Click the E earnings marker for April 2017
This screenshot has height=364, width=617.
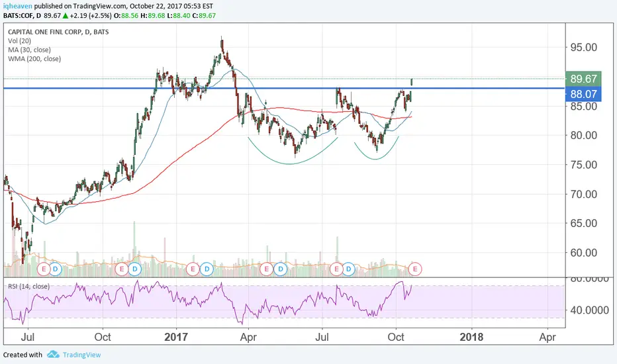tap(266, 269)
